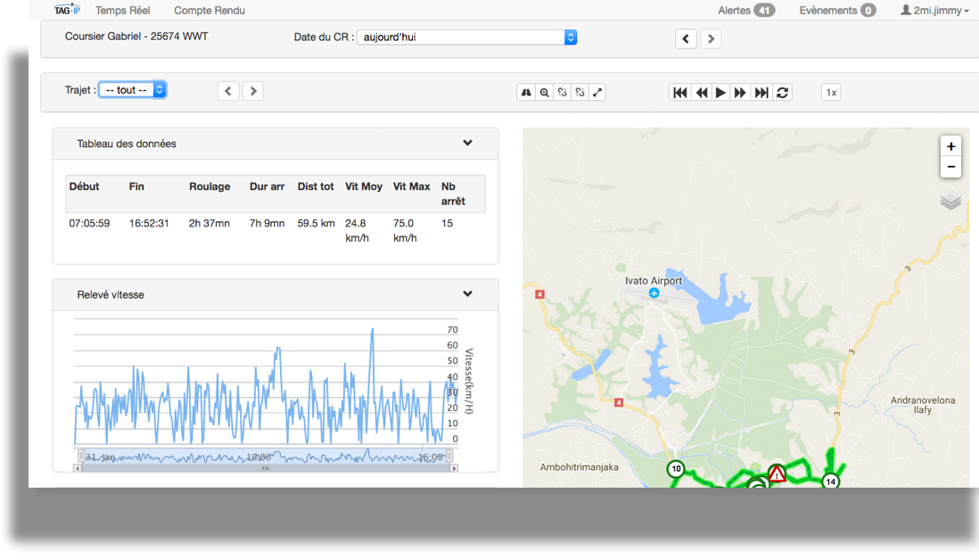
Task: Click the 16:52:31 end time
Action: (149, 223)
